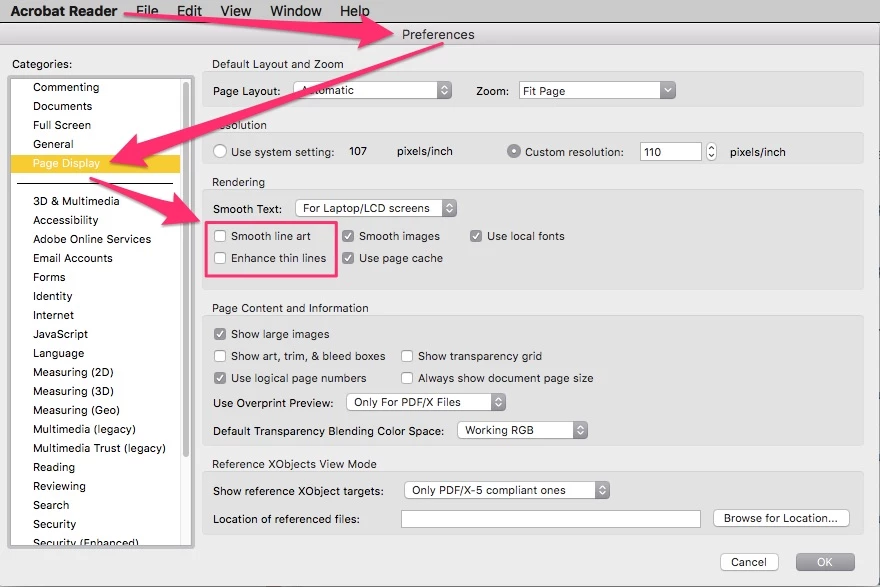This screenshot has height=587, width=880.
Task: Open the Zoom Fit Page dropdown
Action: [597, 90]
